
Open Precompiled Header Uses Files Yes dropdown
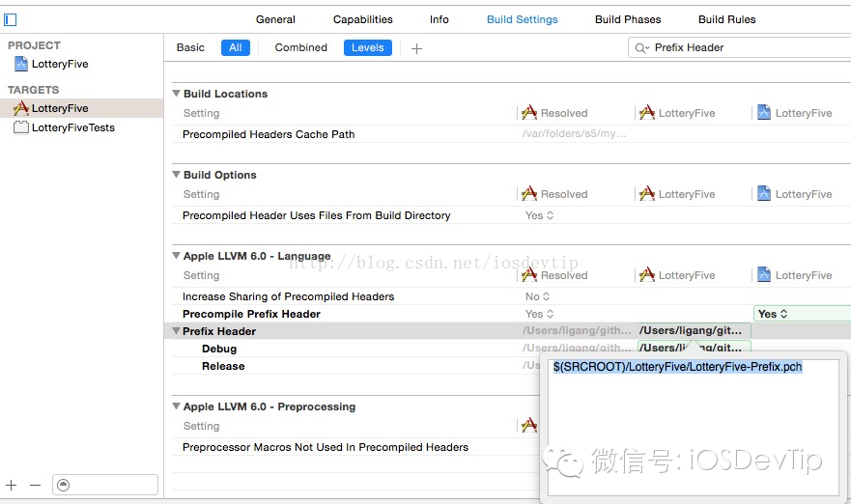coord(539,215)
